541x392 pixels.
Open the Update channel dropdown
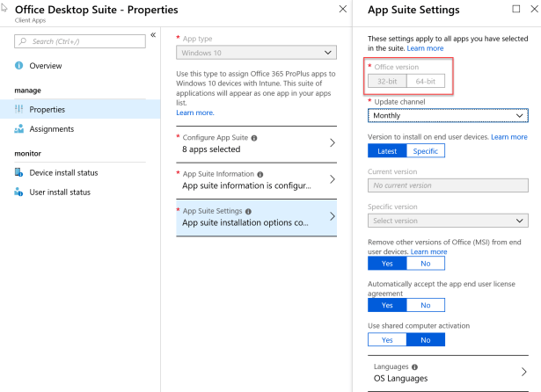pyautogui.click(x=447, y=115)
